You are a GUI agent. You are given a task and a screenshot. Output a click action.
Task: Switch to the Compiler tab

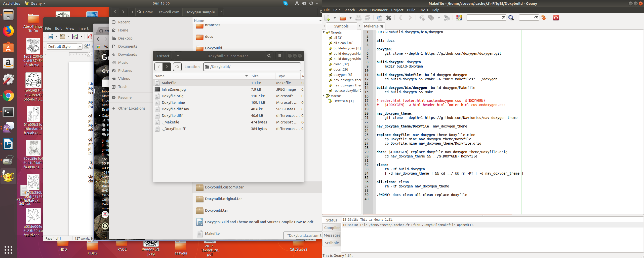(x=332, y=228)
